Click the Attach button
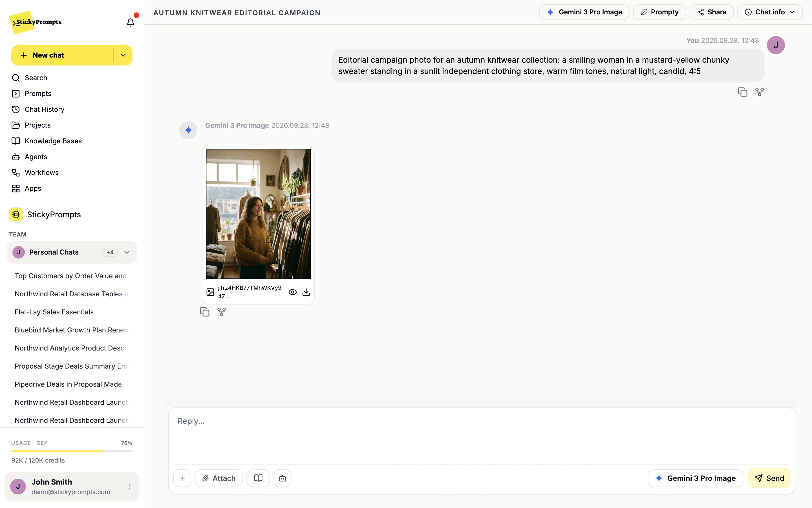This screenshot has height=508, width=812. pos(219,478)
